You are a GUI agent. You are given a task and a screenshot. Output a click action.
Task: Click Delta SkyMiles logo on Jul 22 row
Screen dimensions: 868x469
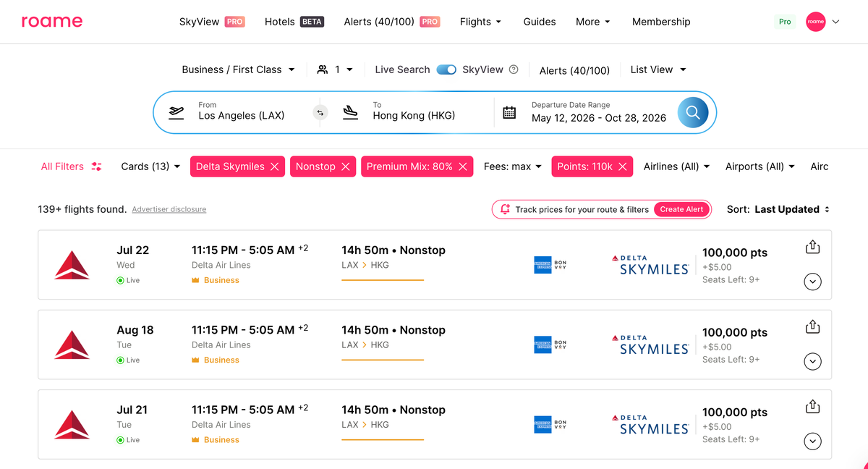(650, 265)
